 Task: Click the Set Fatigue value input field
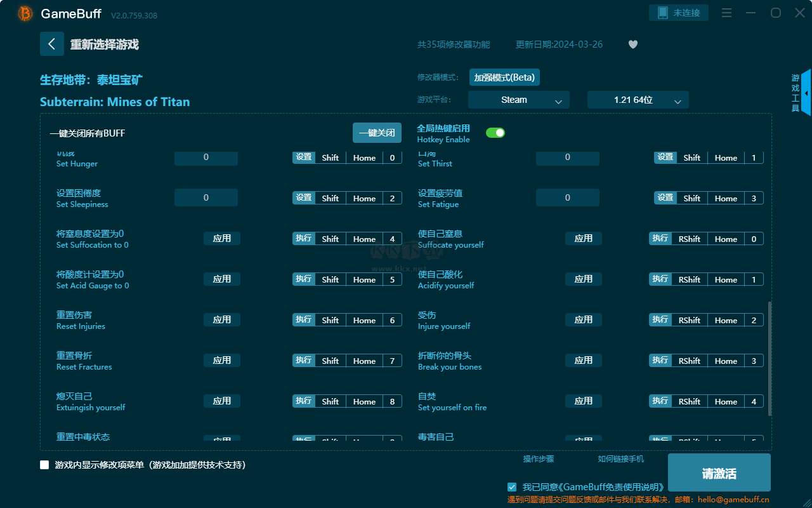tap(568, 197)
